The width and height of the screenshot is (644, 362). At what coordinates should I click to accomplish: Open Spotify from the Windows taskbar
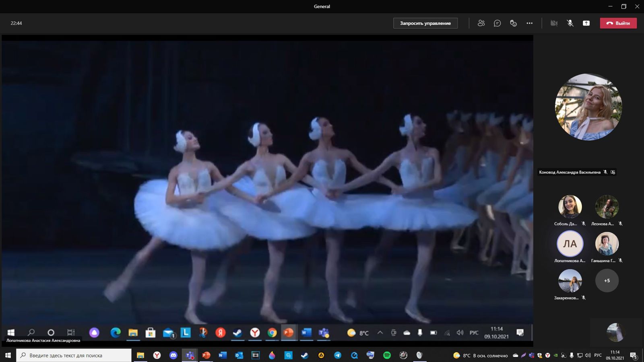tap(387, 355)
